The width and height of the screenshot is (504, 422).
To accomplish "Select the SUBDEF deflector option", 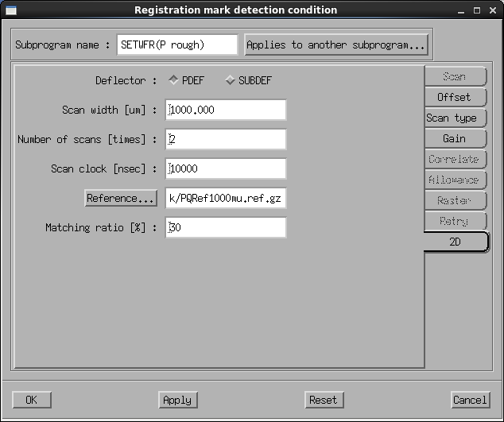I will coord(231,80).
